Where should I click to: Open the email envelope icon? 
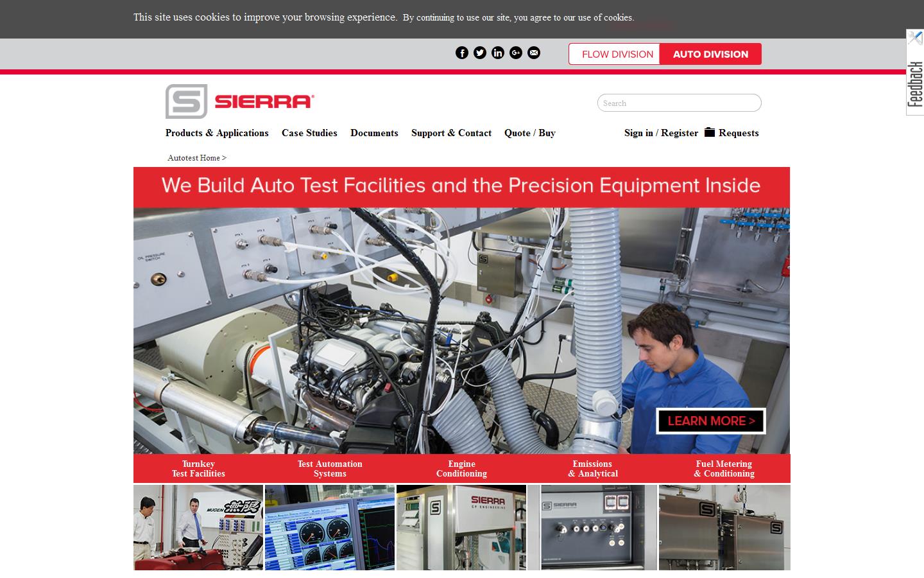534,53
